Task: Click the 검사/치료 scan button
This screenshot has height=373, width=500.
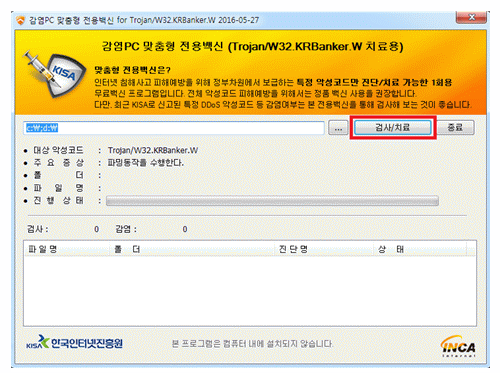Action: pos(393,127)
